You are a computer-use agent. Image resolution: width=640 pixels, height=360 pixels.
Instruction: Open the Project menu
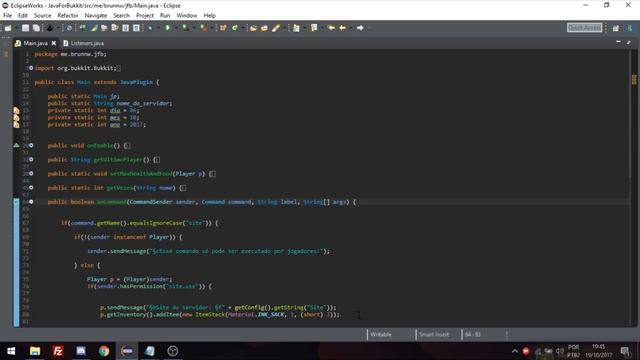[x=144, y=16]
